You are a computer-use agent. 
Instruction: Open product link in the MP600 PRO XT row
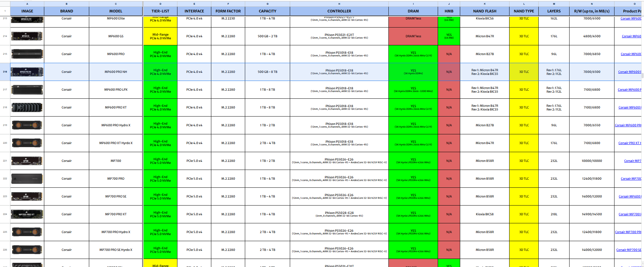point(630,107)
